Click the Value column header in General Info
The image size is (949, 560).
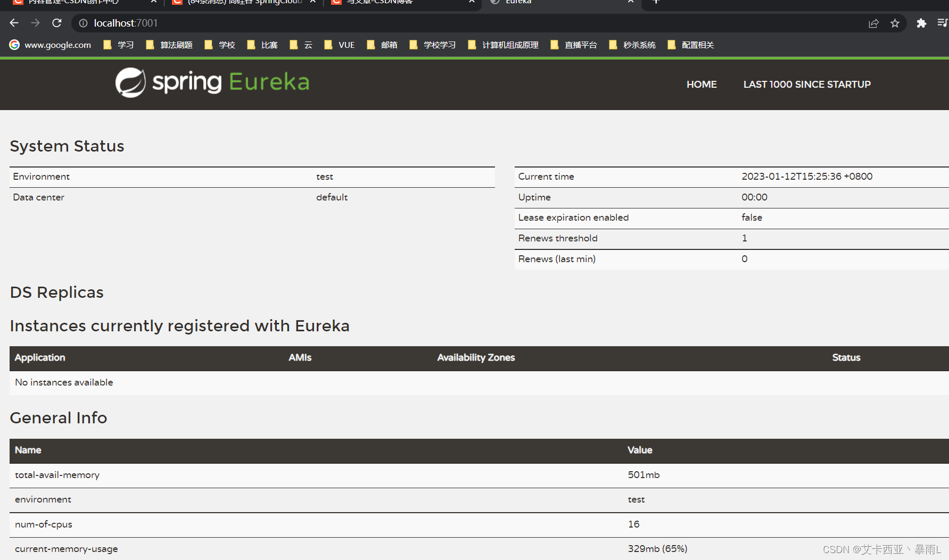click(640, 450)
